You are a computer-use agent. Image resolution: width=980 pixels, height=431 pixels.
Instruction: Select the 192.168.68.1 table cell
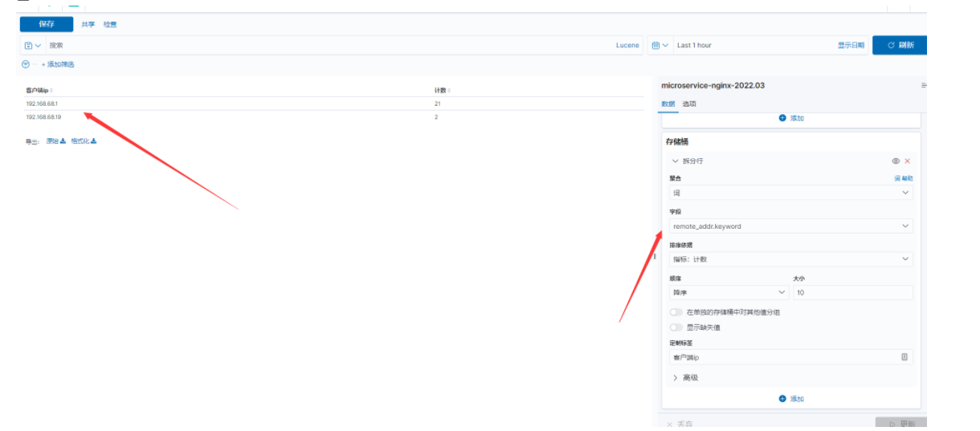pos(42,104)
